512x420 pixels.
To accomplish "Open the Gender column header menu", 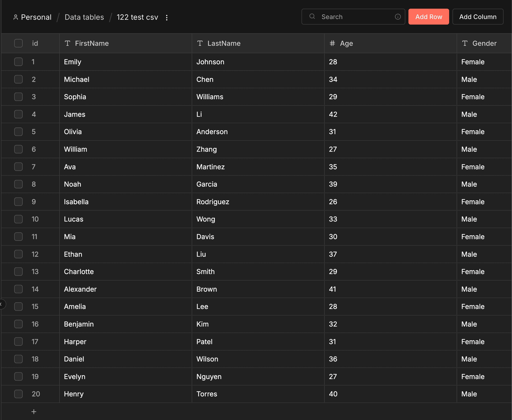I will click(x=484, y=43).
